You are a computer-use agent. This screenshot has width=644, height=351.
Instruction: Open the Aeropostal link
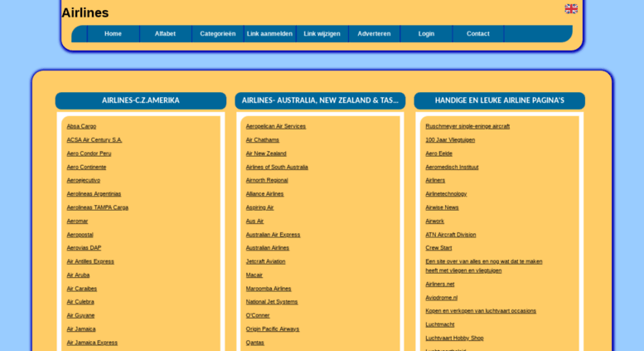80,234
